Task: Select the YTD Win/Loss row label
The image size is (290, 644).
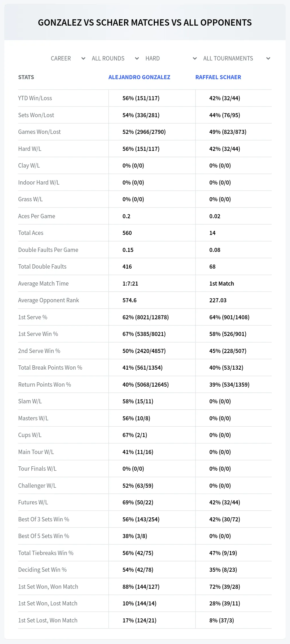Action: 35,98
